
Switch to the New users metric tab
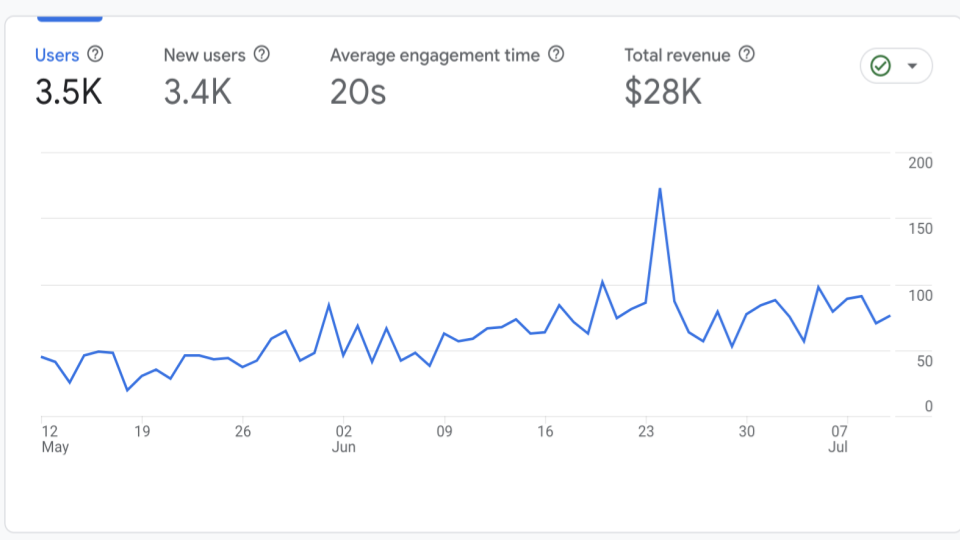(x=204, y=55)
